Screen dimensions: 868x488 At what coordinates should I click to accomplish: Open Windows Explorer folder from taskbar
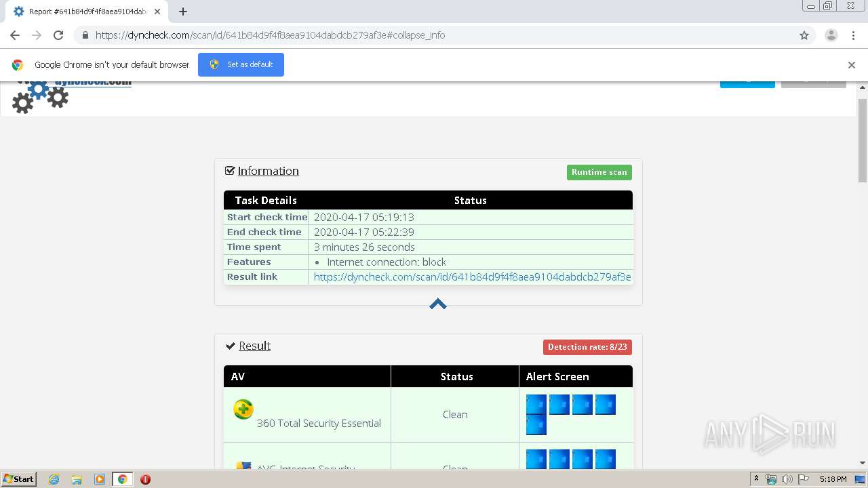tap(77, 479)
